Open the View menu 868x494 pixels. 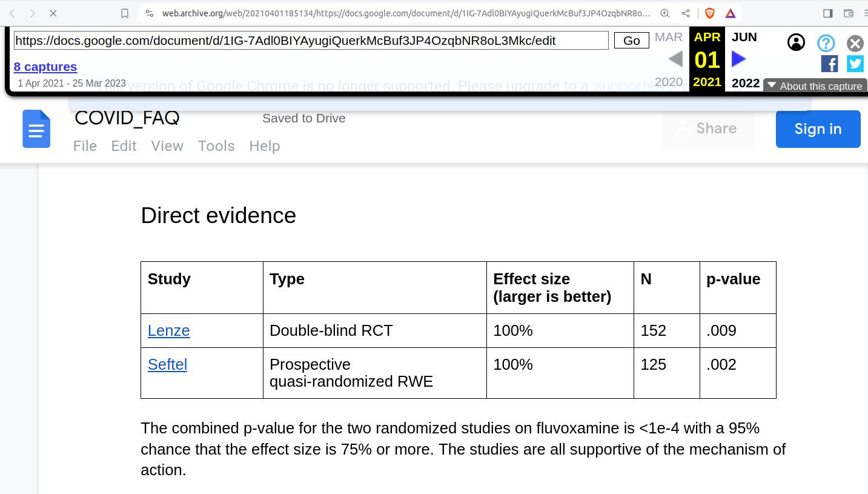click(167, 146)
